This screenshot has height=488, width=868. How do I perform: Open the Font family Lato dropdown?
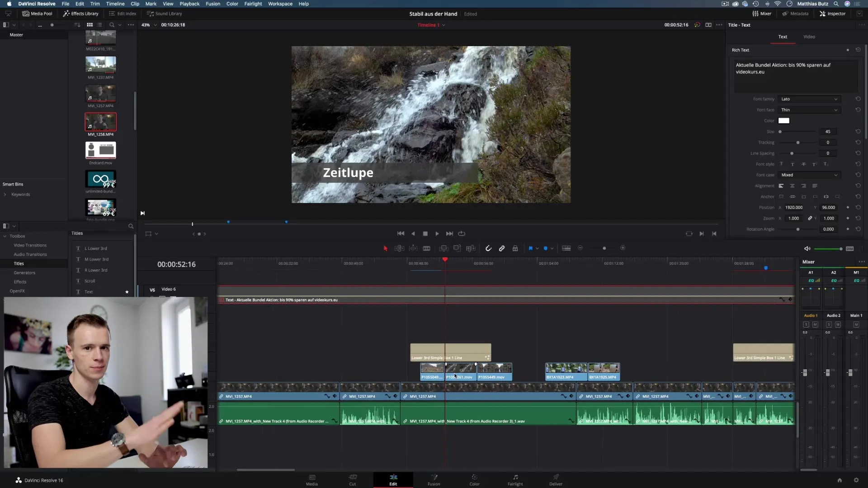click(x=809, y=99)
